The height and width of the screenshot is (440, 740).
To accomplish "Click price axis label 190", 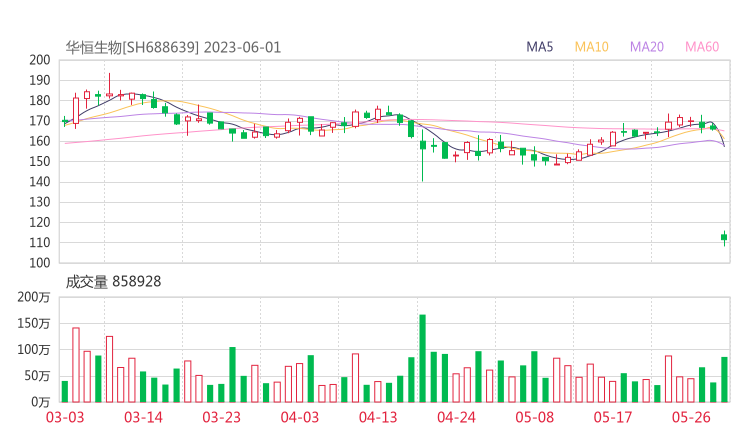I will (40, 80).
